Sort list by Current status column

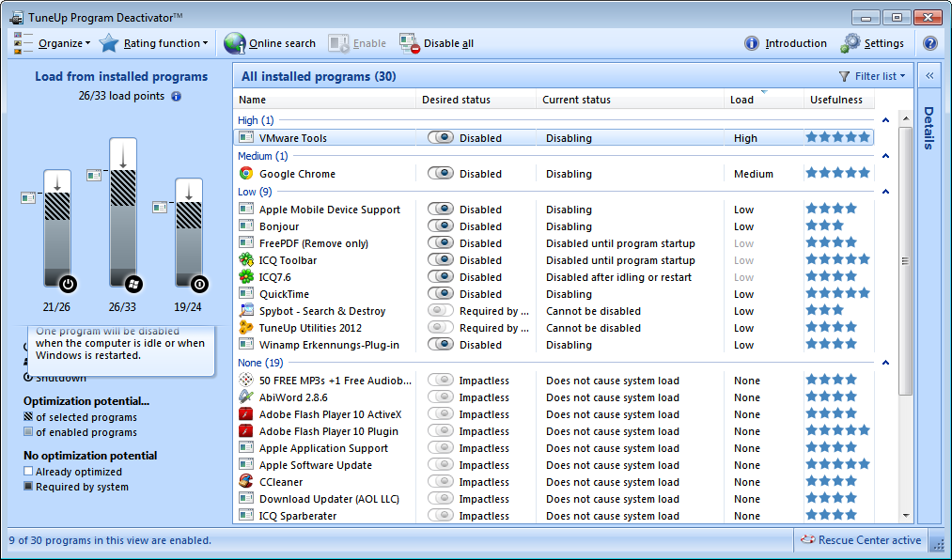630,100
